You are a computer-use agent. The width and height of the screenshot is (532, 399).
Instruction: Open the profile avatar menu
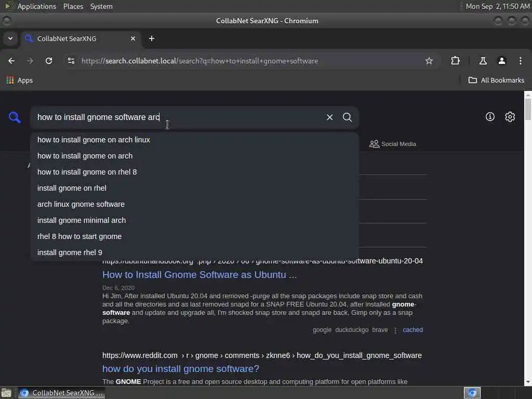501,61
